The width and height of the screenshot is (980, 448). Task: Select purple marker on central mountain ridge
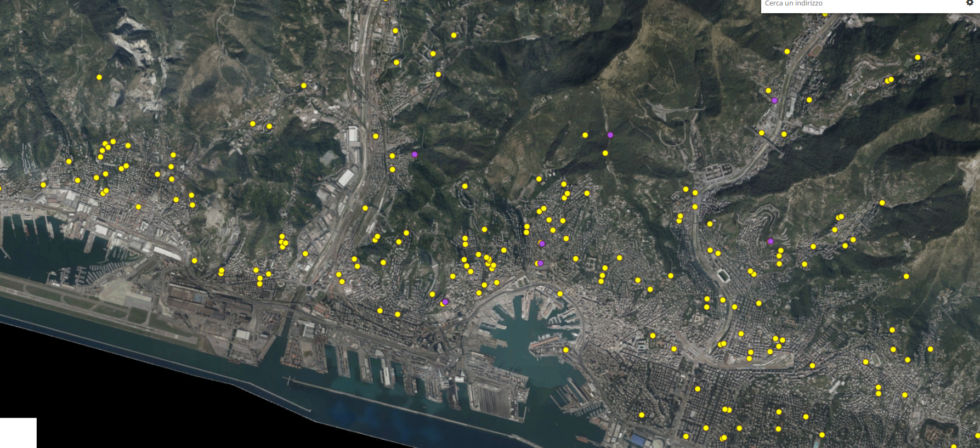(x=610, y=135)
